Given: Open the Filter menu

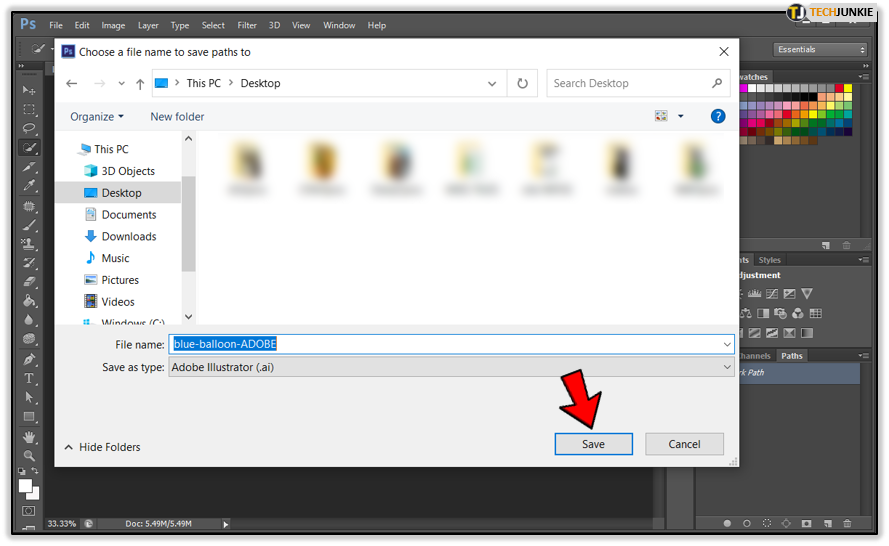Looking at the screenshot, I should tap(247, 26).
